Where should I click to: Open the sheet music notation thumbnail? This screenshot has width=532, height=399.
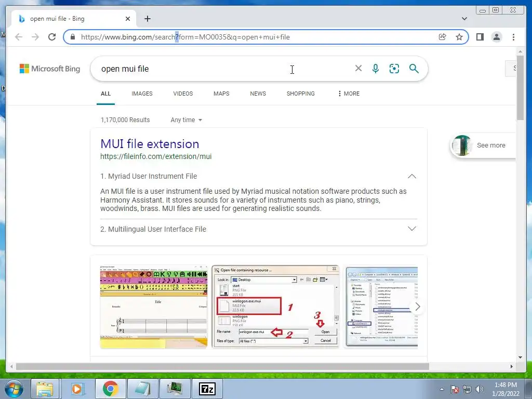154,307
